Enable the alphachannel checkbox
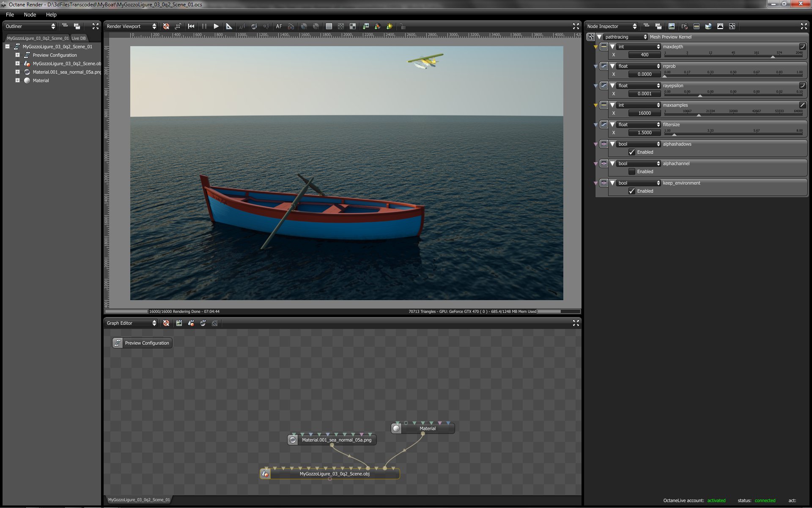Screen dimensions: 812x508 632,171
